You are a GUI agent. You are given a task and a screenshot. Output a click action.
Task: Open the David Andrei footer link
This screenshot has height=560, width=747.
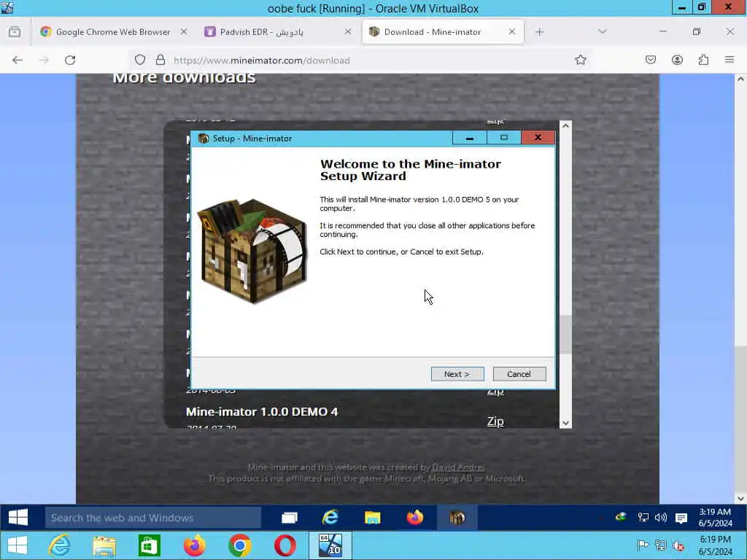point(458,467)
